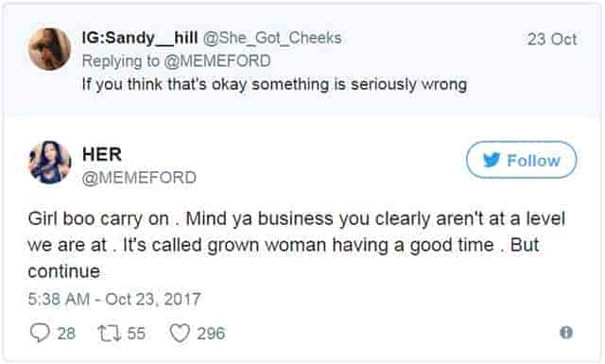Open HER profile picture
This screenshot has height=364, width=605.
49,162
